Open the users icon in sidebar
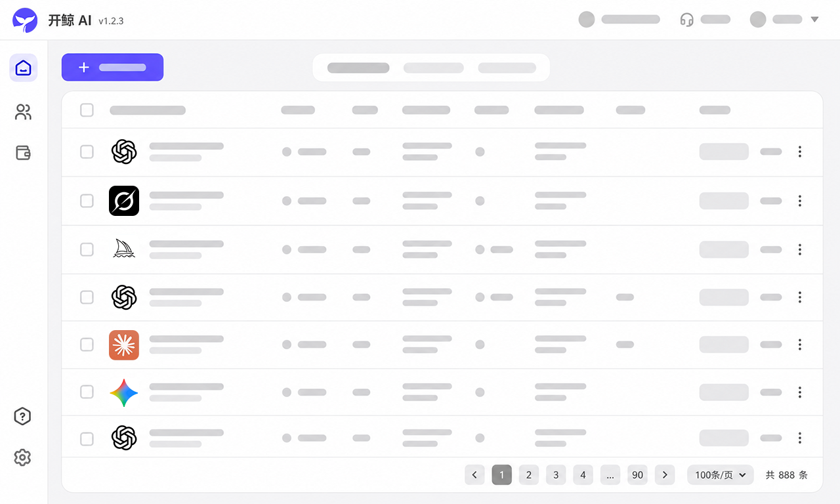This screenshot has width=840, height=504. (24, 112)
